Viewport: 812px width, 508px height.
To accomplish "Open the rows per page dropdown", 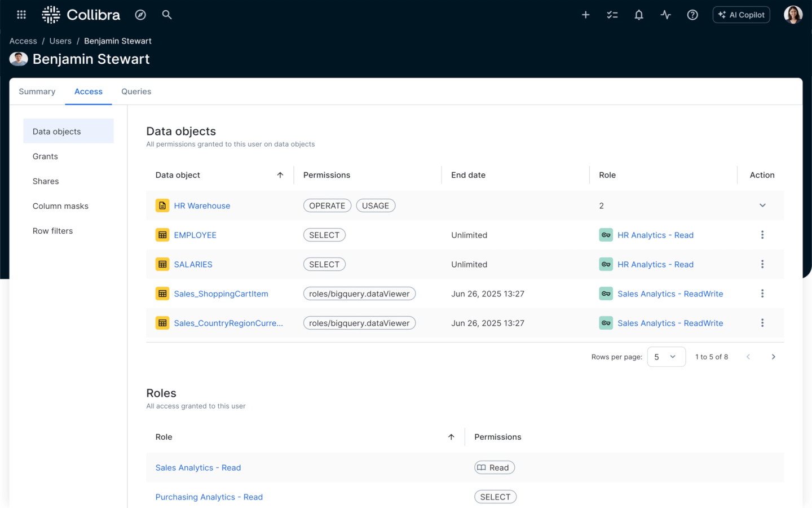I will point(666,357).
